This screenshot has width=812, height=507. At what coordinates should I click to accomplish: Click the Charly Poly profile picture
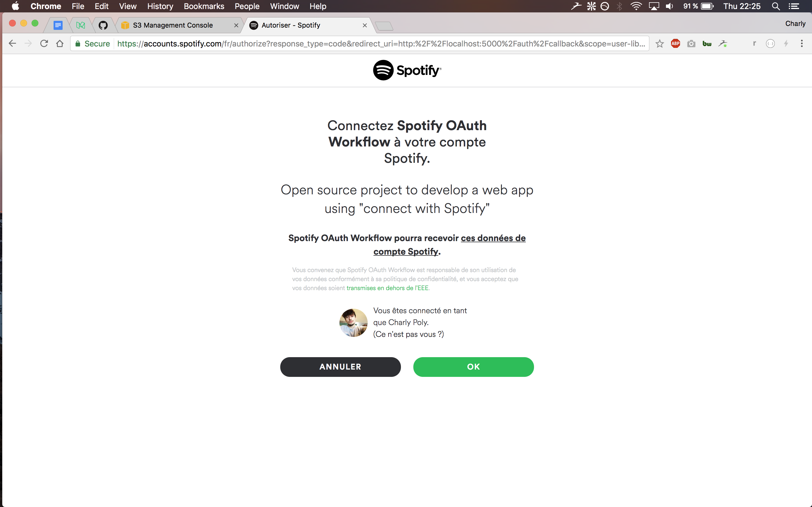point(353,323)
